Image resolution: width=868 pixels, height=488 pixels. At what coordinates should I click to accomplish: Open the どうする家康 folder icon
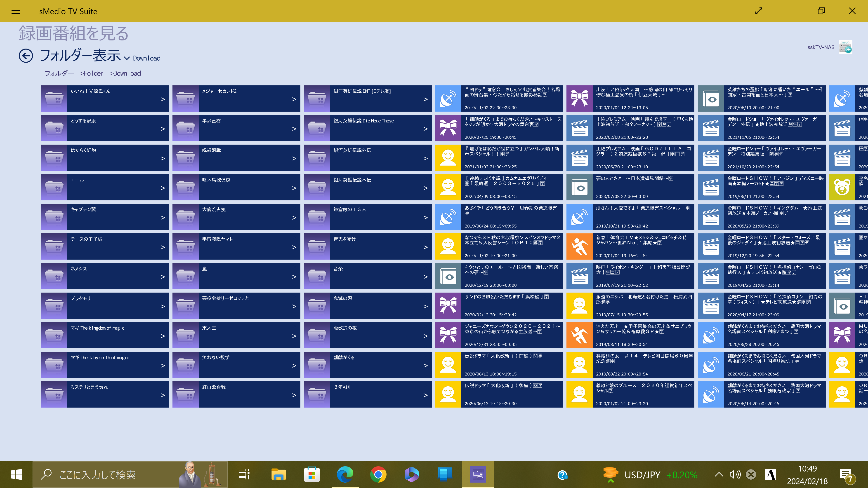click(54, 128)
